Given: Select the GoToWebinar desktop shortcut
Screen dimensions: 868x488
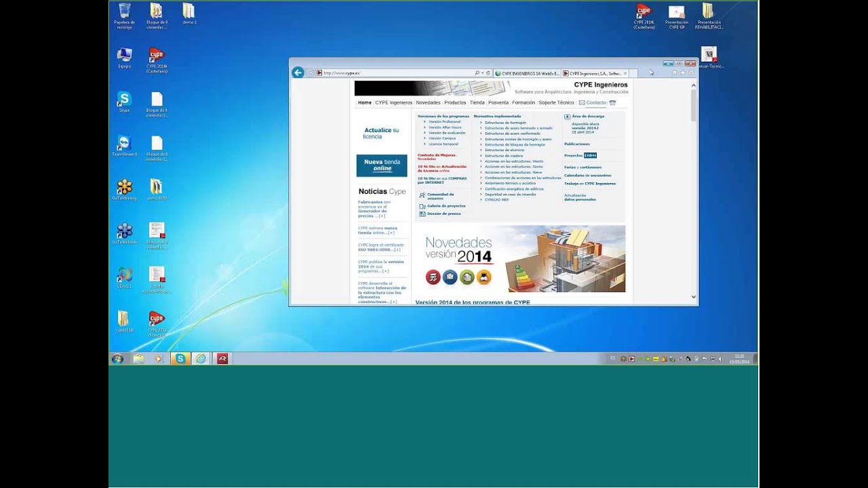Looking at the screenshot, I should click(x=124, y=234).
